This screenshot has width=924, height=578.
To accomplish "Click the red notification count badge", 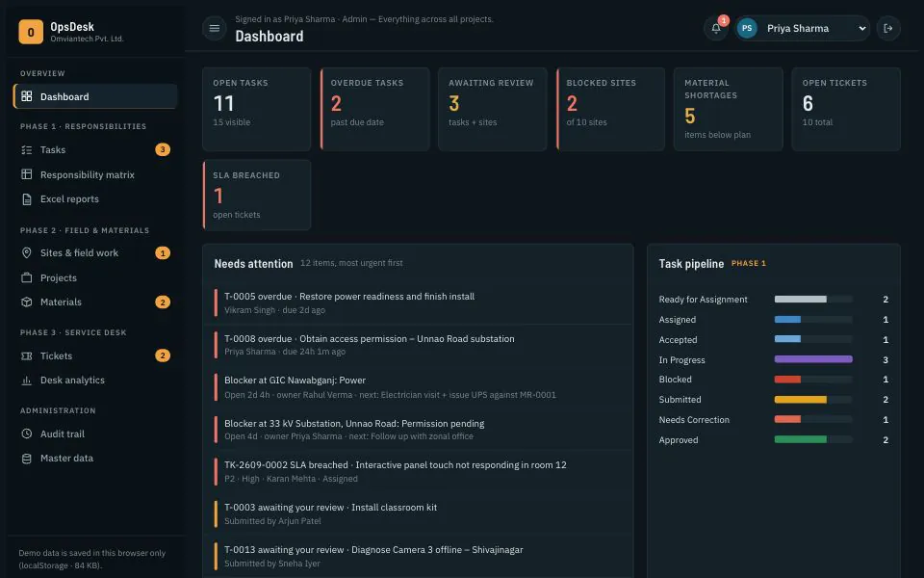I will (724, 20).
